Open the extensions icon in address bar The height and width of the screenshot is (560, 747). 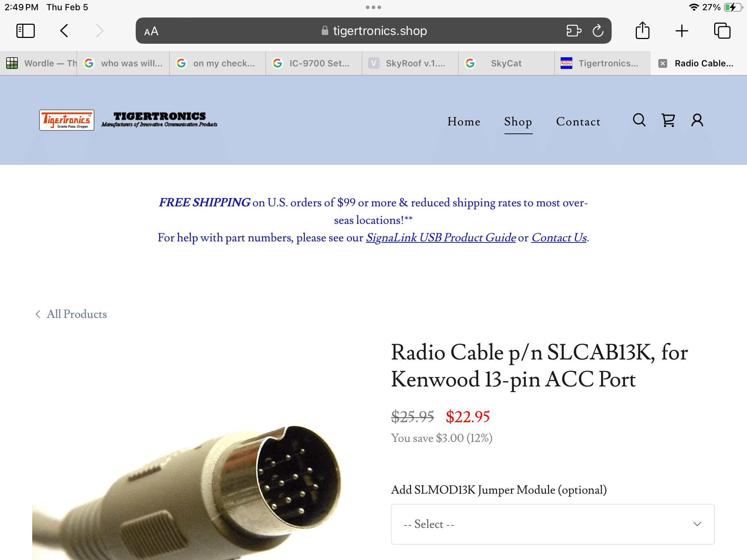(574, 31)
